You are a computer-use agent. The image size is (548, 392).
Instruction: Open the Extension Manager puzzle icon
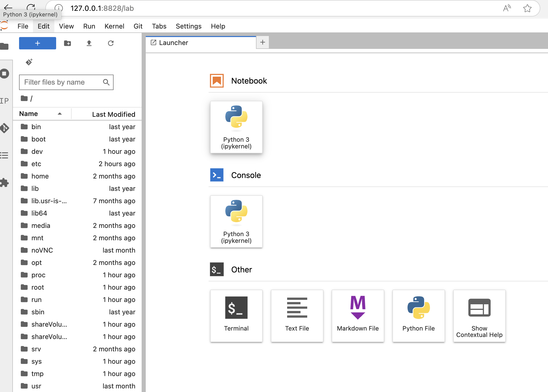pyautogui.click(x=4, y=183)
